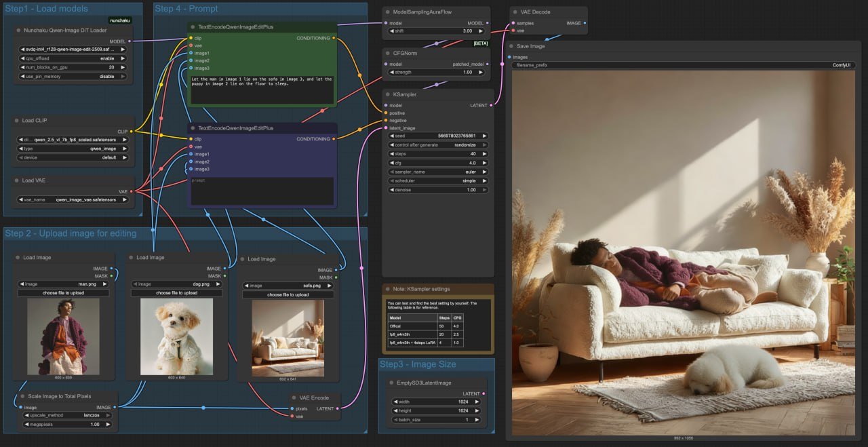868x447 pixels.
Task: Collapse the KSampler node via its title dot
Action: [x=387, y=94]
